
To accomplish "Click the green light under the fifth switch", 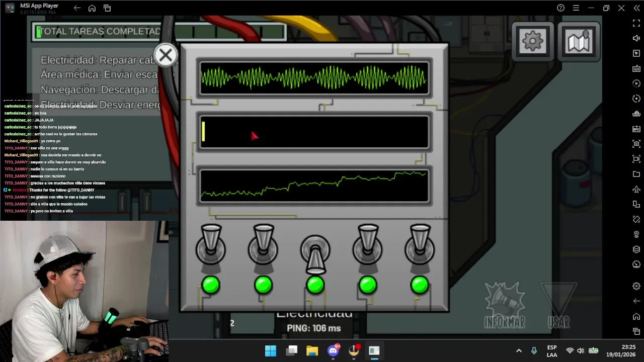I will [420, 285].
